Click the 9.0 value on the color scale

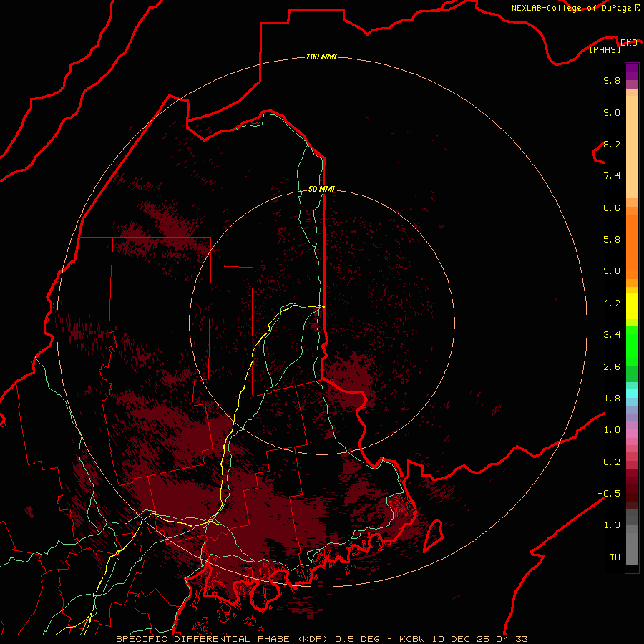(x=612, y=113)
